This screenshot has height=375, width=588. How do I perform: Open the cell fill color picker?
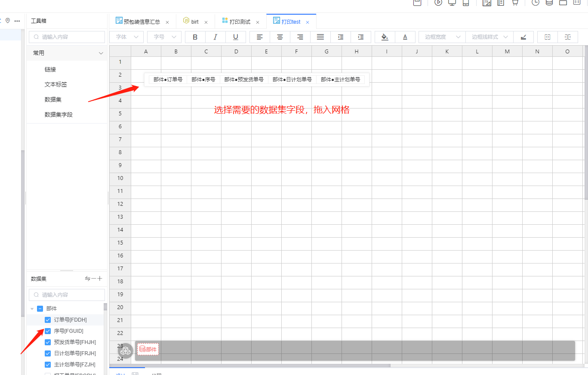coord(385,37)
